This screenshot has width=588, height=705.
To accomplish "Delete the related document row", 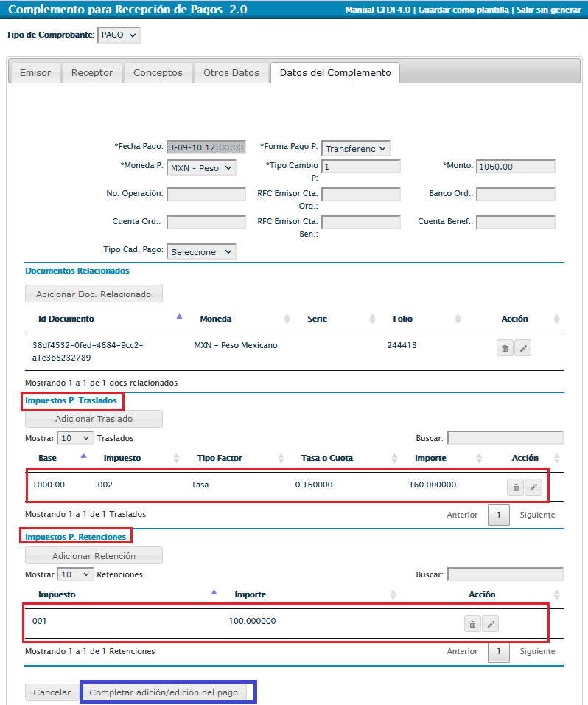I will tap(505, 349).
